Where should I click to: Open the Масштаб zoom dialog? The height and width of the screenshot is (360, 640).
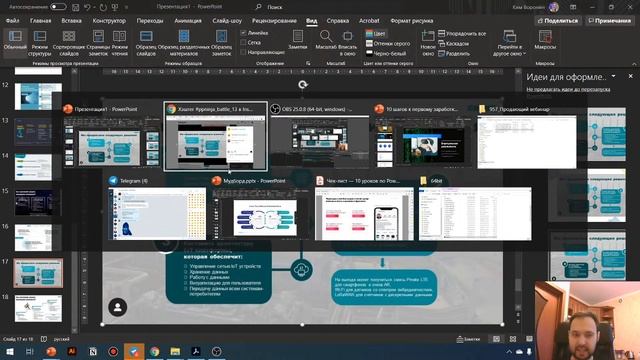coord(326,40)
